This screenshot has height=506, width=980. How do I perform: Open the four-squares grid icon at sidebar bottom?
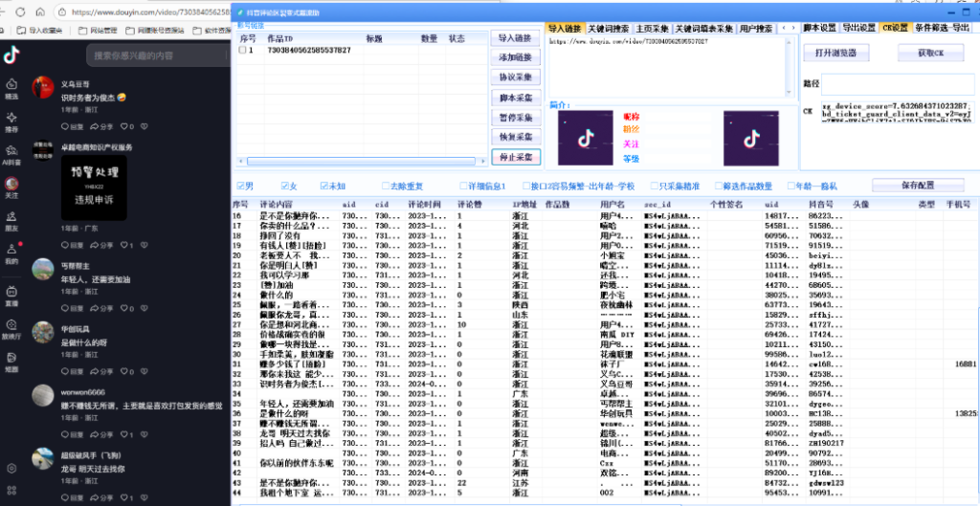pyautogui.click(x=11, y=491)
